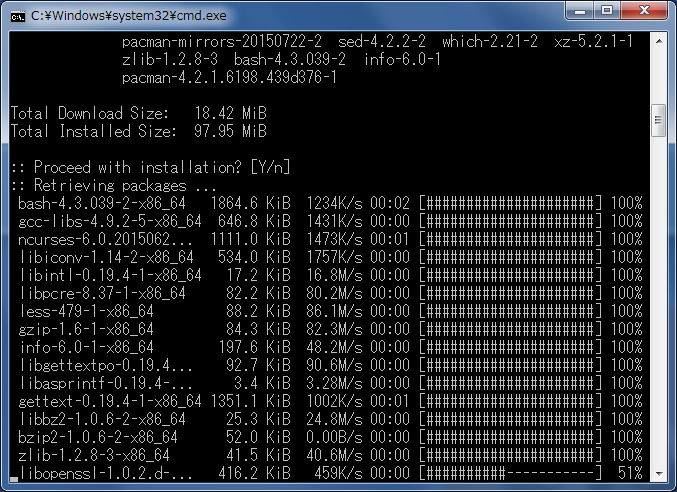The height and width of the screenshot is (492, 677).
Task: Click the text which-2.21-2
Action: click(490, 41)
